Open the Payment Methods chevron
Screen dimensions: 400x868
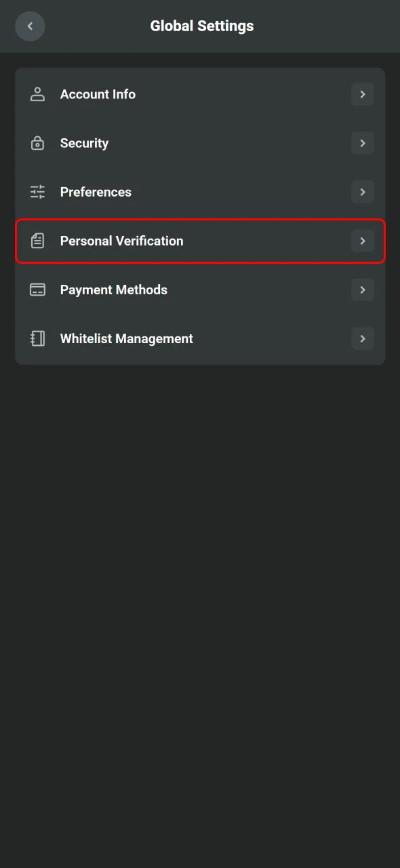pos(363,290)
